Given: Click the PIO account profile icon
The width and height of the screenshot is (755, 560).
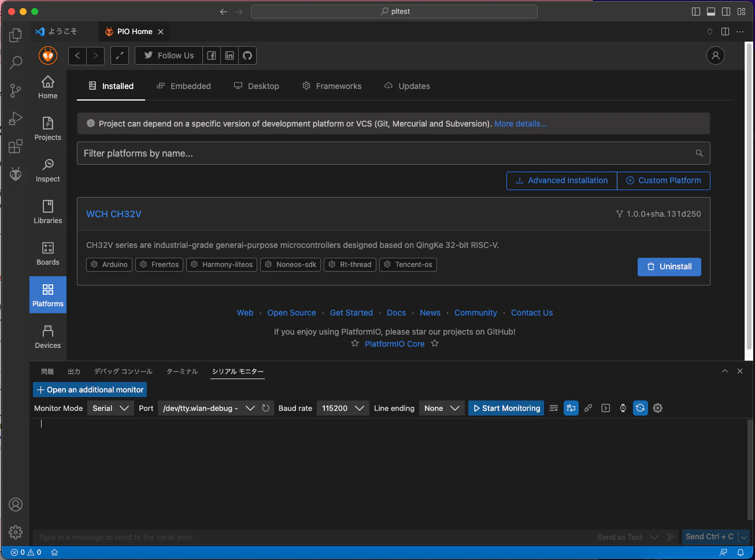Looking at the screenshot, I should (716, 55).
